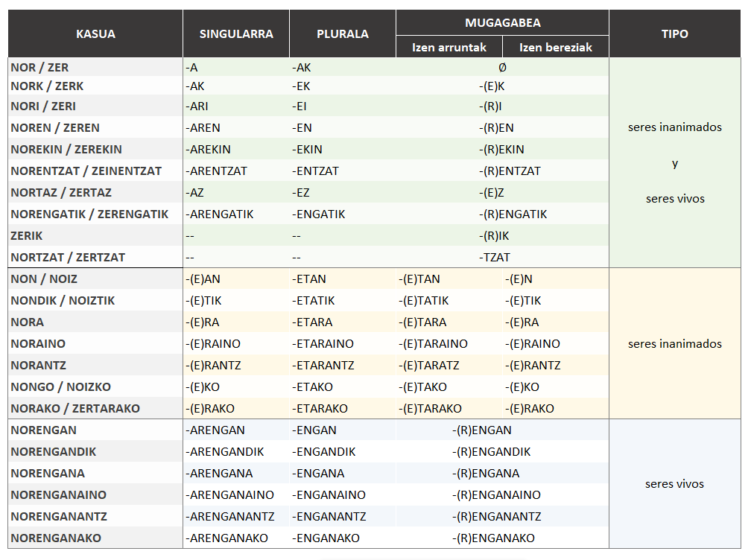Click the KASUA column header

click(95, 34)
